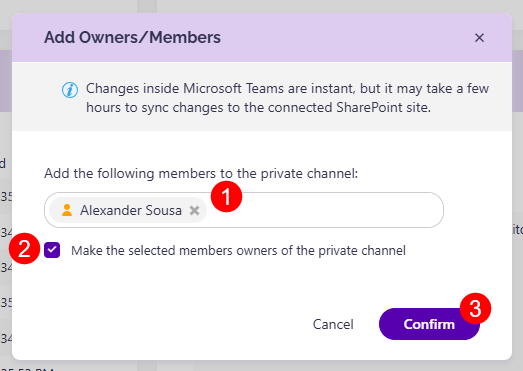Click the "Add the following members" label
The image size is (523, 371).
click(201, 174)
